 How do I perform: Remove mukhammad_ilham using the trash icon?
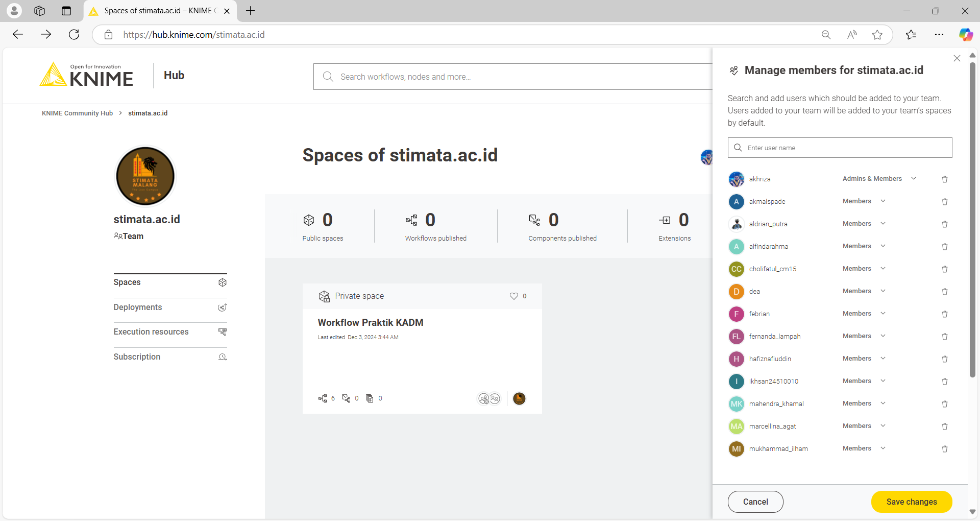point(945,449)
